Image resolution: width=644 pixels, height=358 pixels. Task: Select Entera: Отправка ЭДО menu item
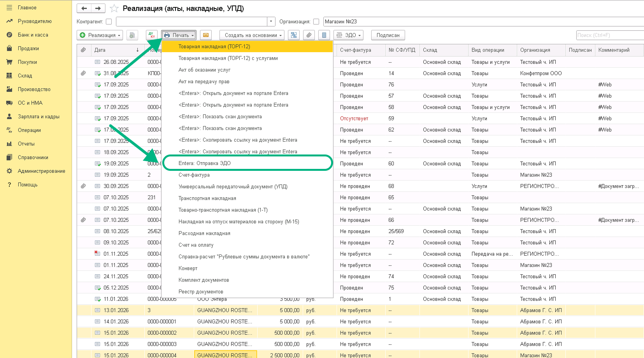coord(205,163)
